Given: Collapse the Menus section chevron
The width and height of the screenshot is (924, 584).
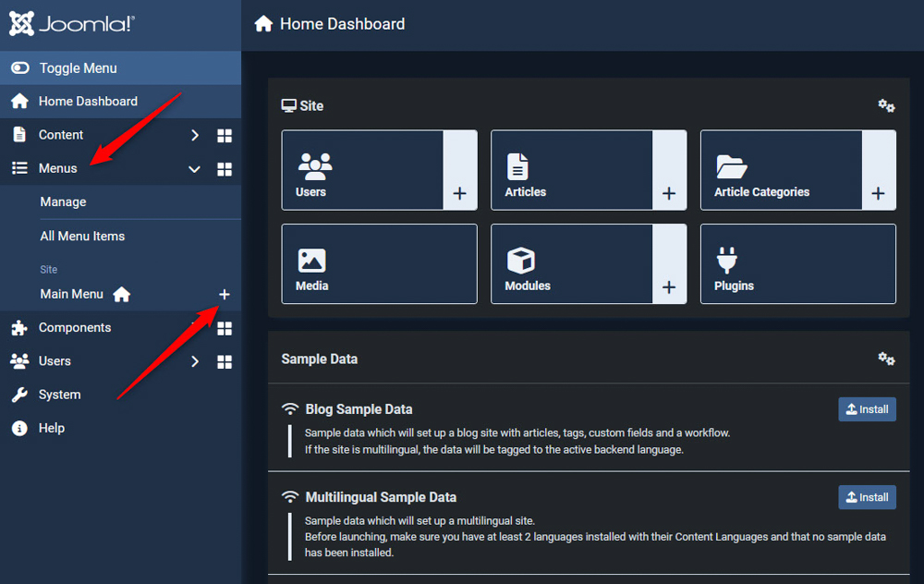Looking at the screenshot, I should 194,168.
